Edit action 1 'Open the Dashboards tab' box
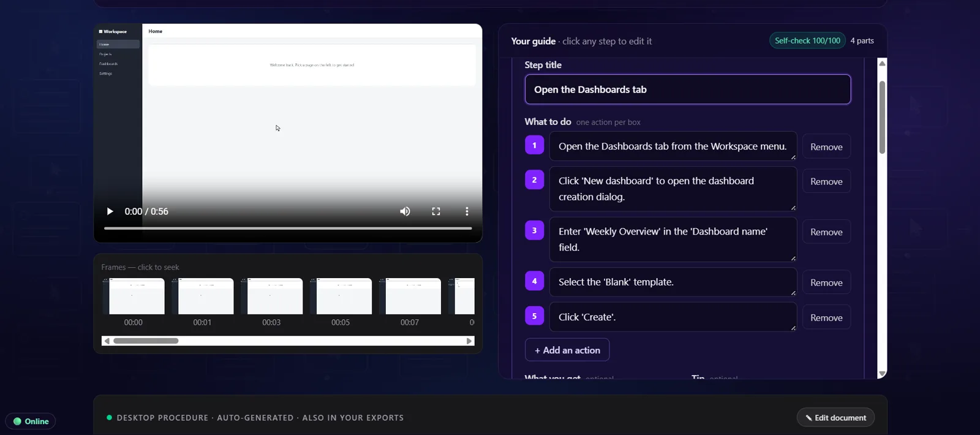 pos(673,146)
